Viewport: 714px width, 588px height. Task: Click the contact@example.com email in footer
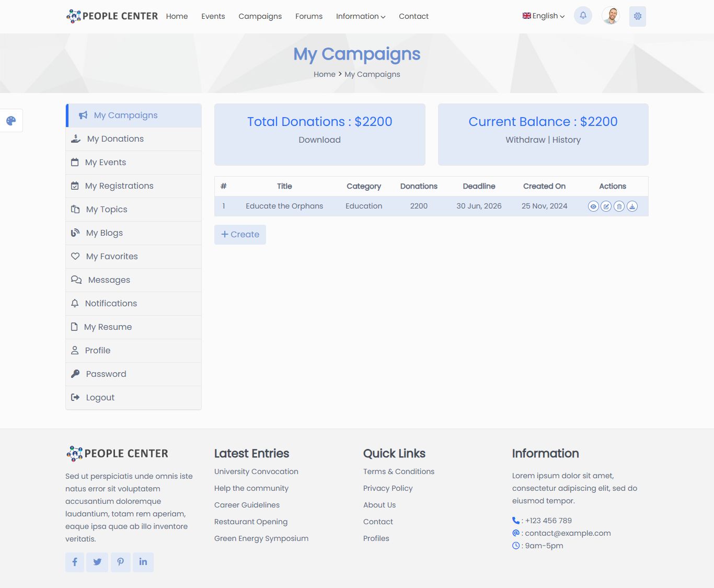[568, 533]
